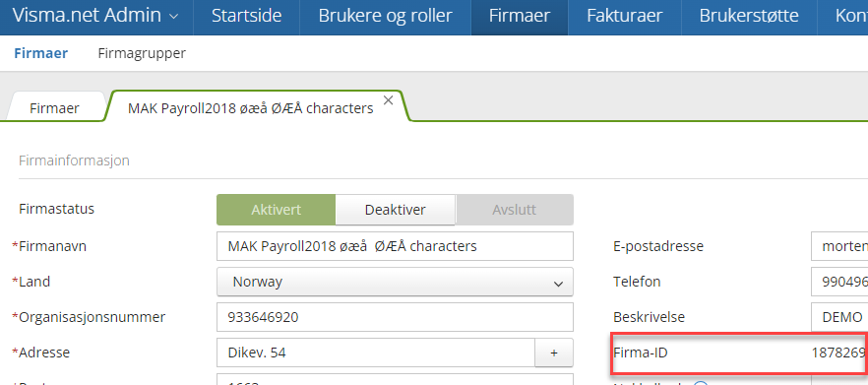Viewport: 868px width, 385px height.
Task: Open the Brukerstøtte menu
Action: [749, 16]
